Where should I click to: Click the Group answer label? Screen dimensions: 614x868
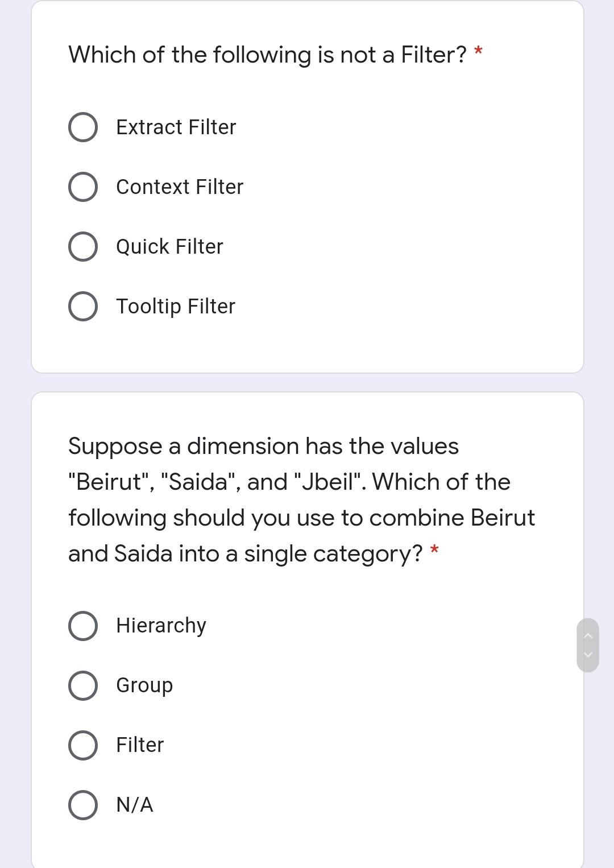[x=144, y=685]
